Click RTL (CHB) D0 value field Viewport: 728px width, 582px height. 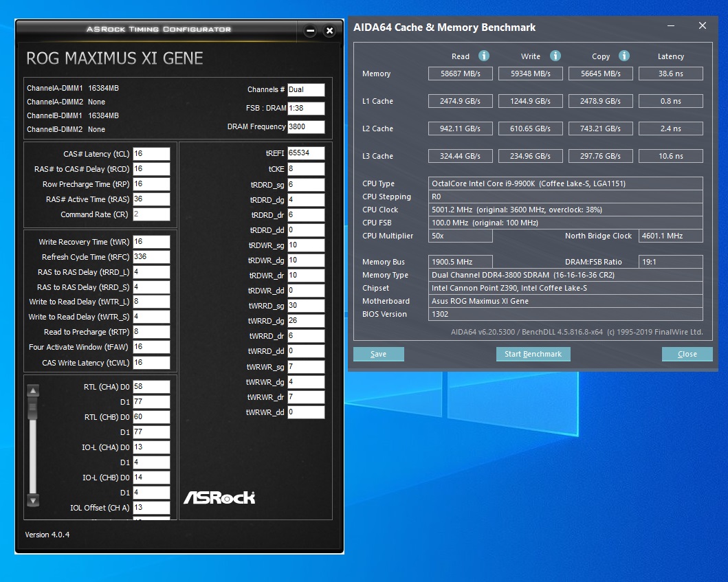tap(151, 417)
